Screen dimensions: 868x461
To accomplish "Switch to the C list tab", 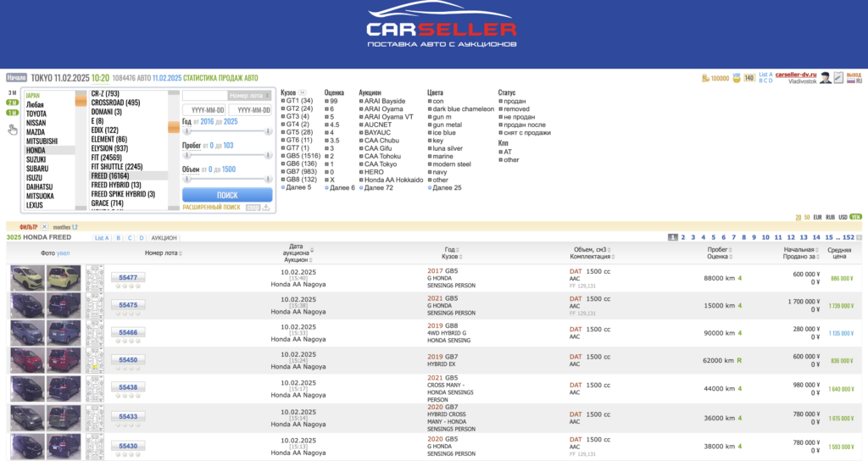I will [x=130, y=238].
